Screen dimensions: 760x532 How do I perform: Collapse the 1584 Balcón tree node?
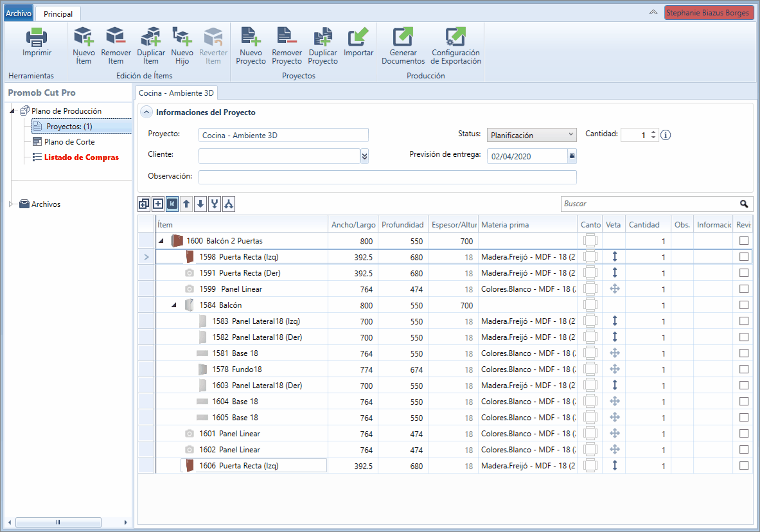(x=173, y=305)
